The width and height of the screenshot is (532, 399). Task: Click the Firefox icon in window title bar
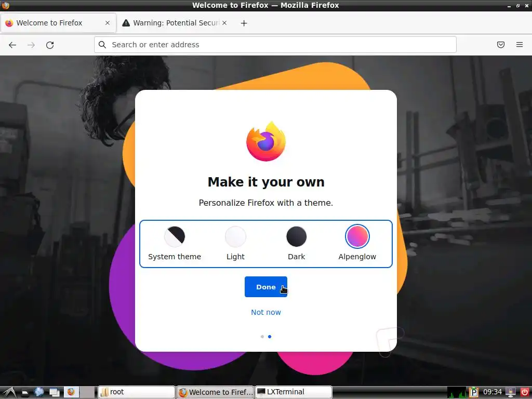coord(5,5)
